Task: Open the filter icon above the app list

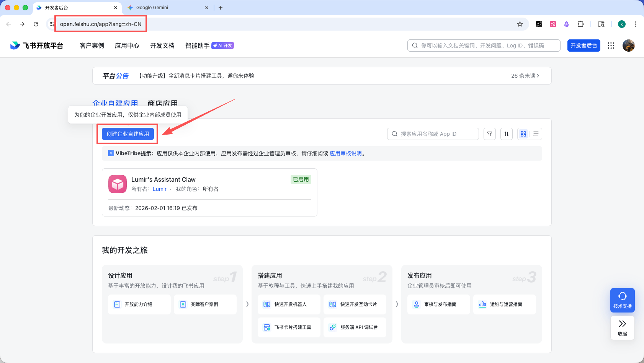Action: click(490, 133)
